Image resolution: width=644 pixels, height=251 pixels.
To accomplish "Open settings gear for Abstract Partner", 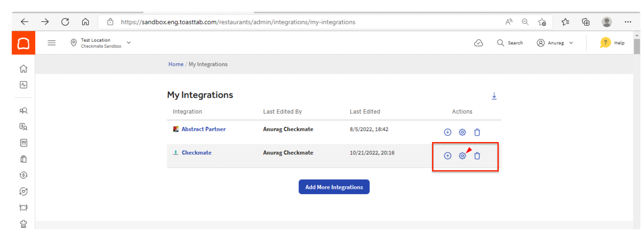I will pos(462,132).
